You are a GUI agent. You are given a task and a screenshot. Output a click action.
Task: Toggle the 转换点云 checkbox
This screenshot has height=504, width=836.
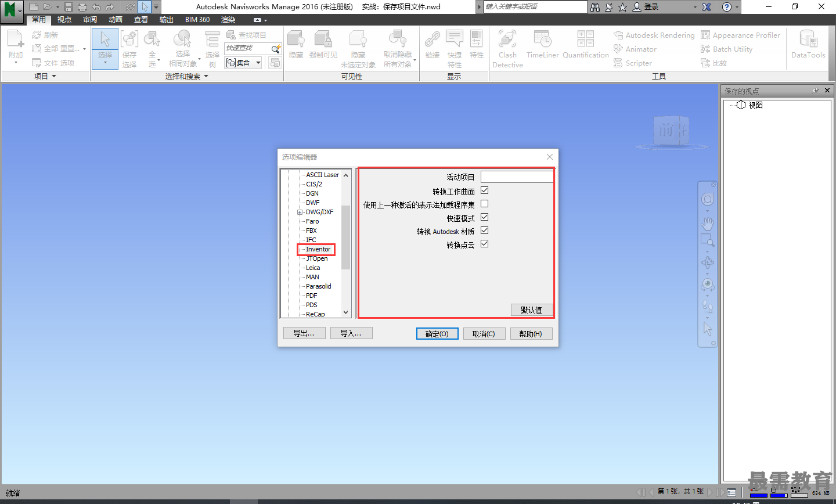485,244
